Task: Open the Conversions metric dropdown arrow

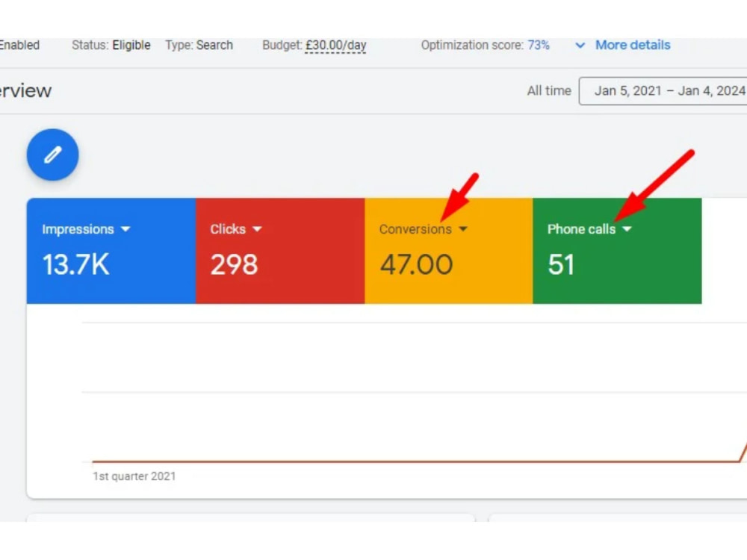Action: coord(463,229)
